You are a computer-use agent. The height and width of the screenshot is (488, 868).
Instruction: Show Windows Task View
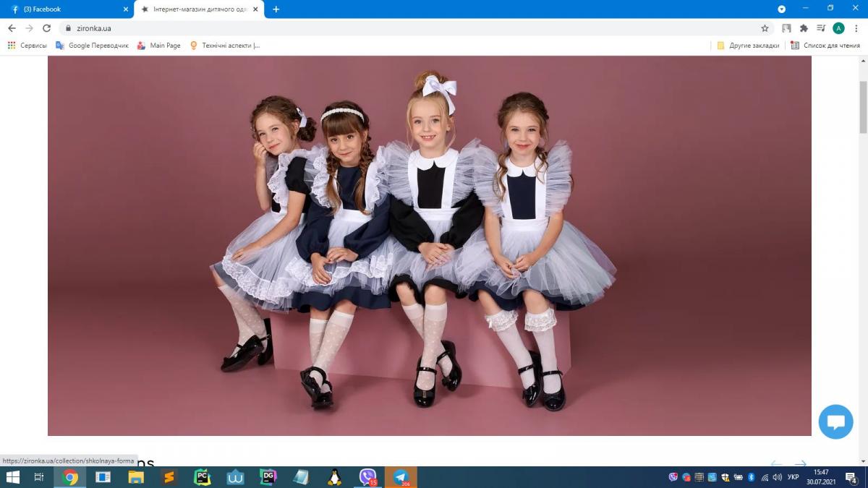click(x=38, y=477)
